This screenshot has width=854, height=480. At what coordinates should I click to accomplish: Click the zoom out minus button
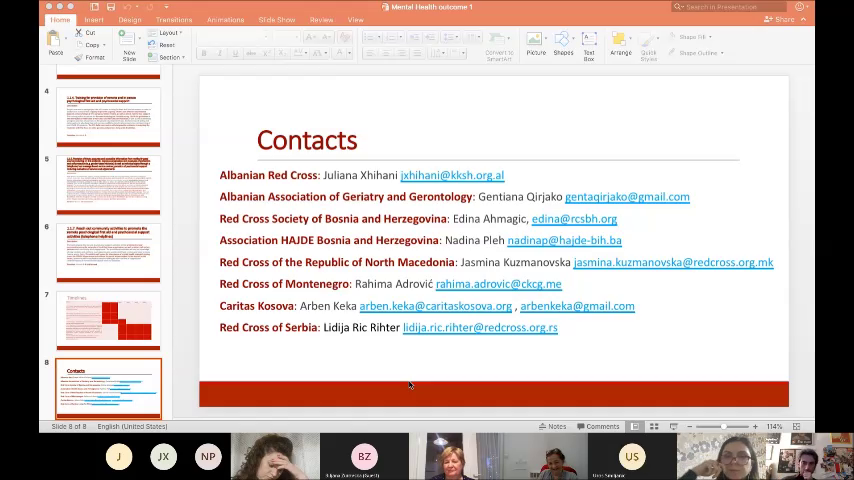pos(690,427)
